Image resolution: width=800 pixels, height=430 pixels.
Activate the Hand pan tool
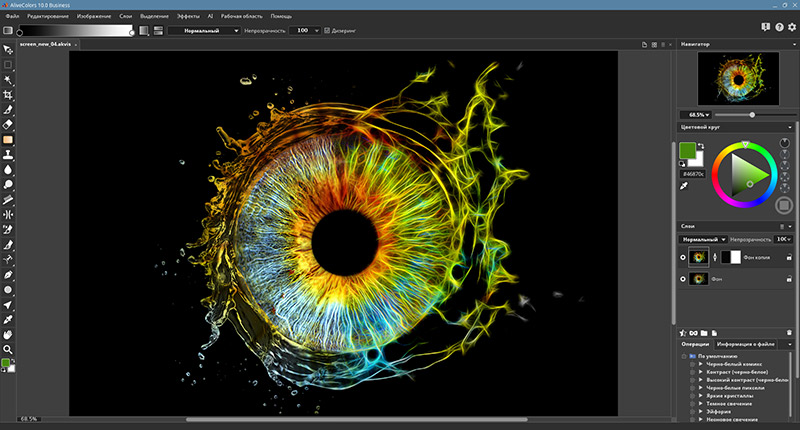[8, 333]
